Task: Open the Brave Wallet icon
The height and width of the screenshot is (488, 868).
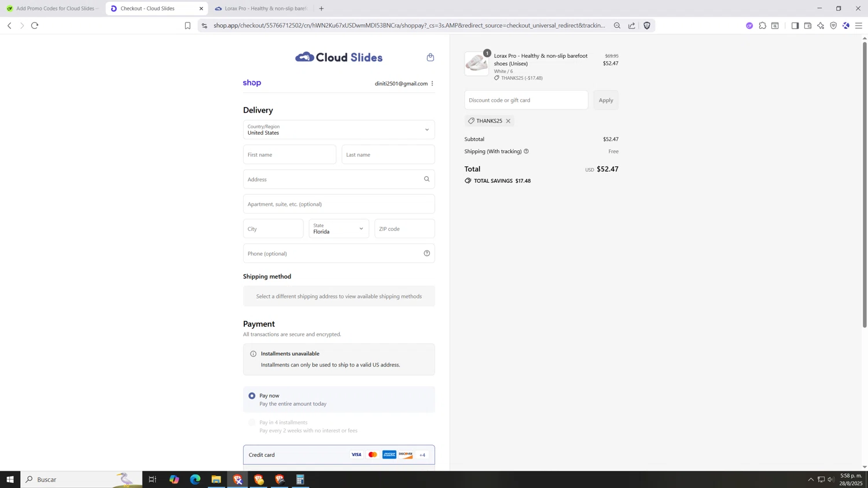Action: click(x=808, y=25)
